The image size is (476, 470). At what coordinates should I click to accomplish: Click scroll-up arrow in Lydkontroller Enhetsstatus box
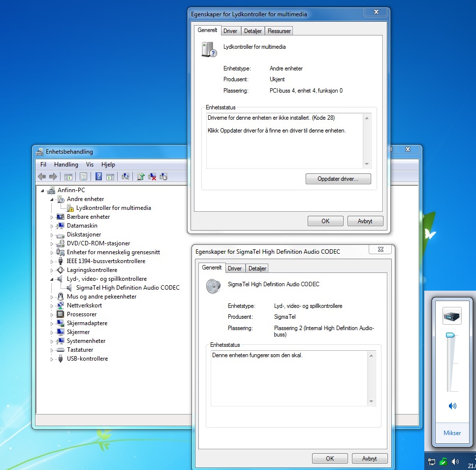[x=367, y=118]
